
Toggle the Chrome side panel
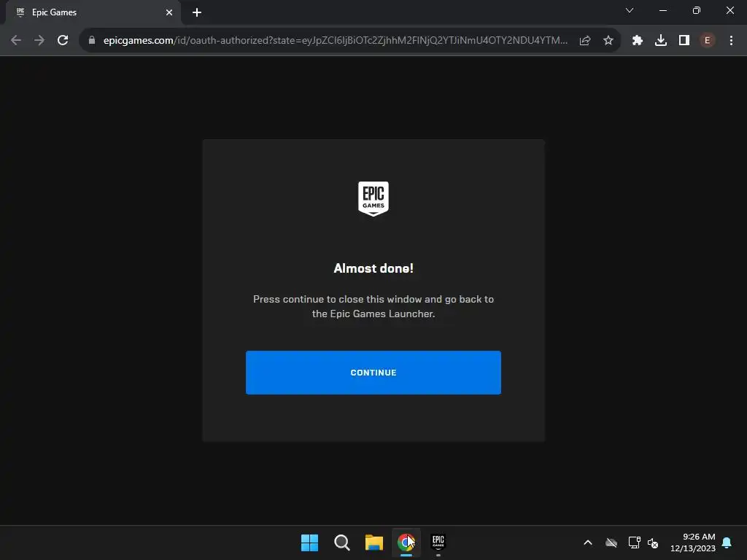pos(684,41)
